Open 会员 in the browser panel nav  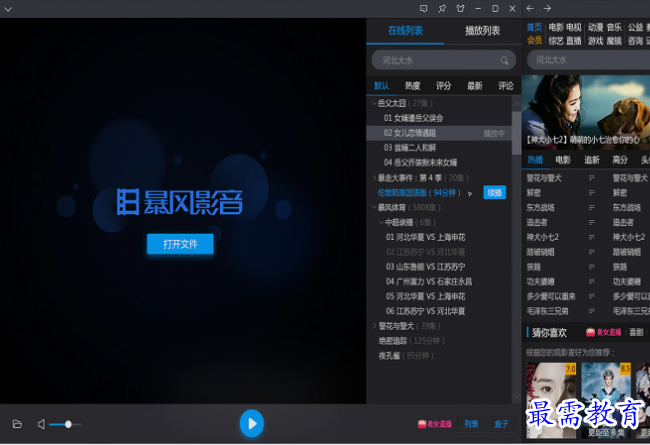(534, 41)
